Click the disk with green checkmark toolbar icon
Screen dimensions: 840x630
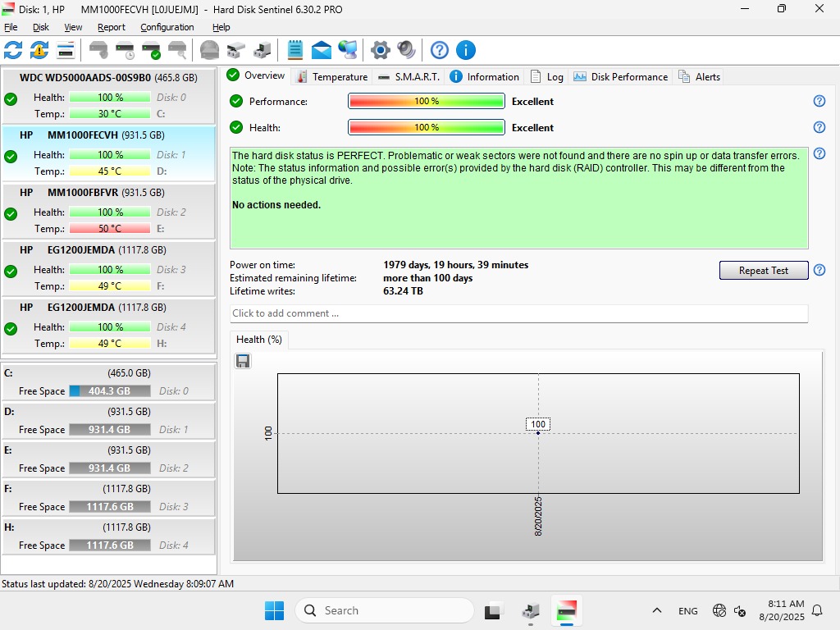tap(151, 50)
